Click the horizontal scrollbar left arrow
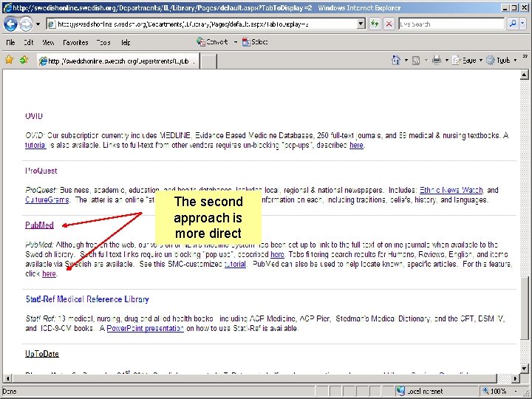 coord(7,378)
